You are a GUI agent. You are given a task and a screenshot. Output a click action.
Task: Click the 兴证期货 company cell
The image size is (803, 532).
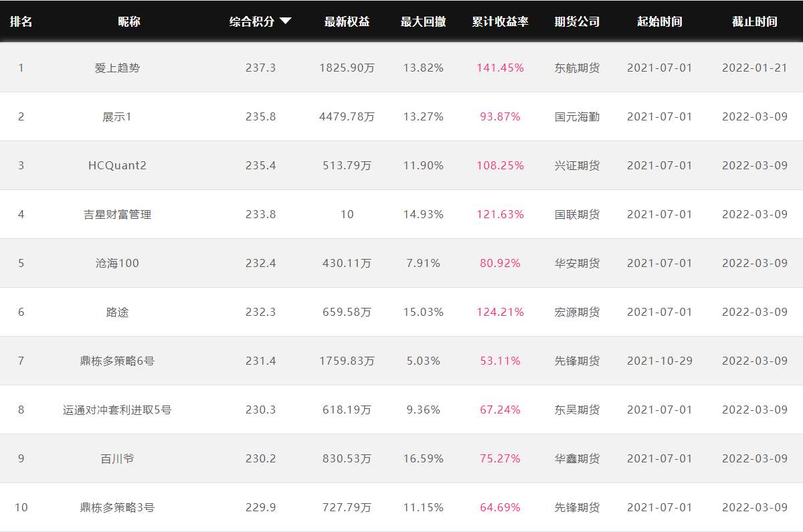[577, 165]
